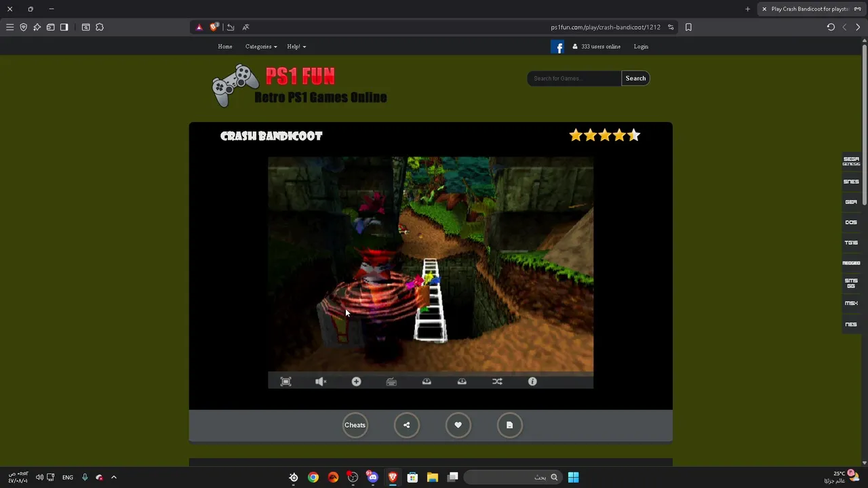868x488 pixels.
Task: Open the NEOGEO sidebar link
Action: point(851,263)
